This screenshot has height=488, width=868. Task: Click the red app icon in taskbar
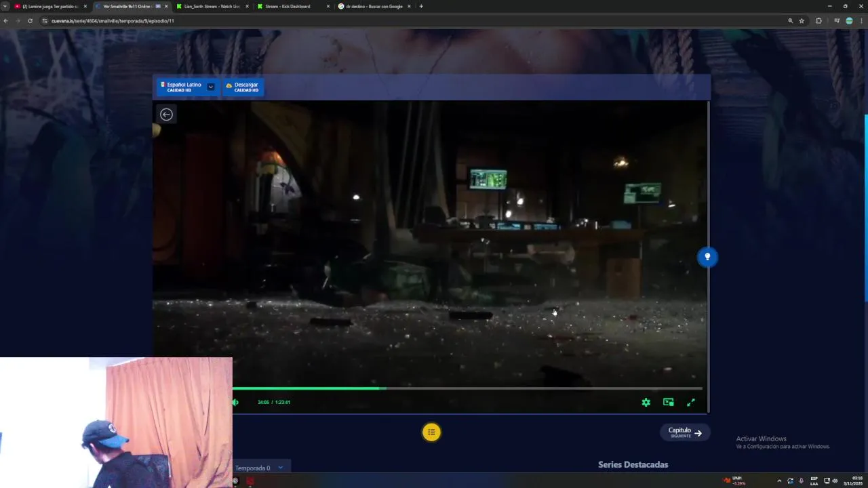[250, 481]
